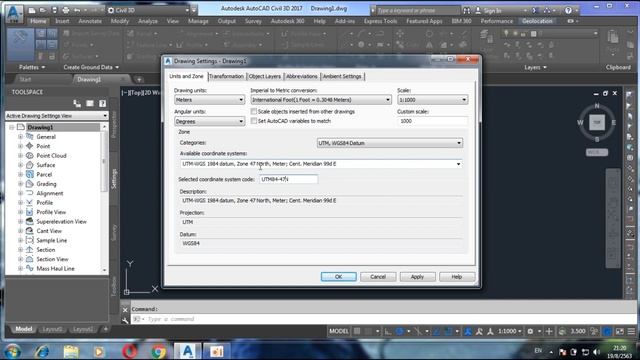Open dialog Help button
This screenshot has width=640, height=360.
click(x=457, y=277)
